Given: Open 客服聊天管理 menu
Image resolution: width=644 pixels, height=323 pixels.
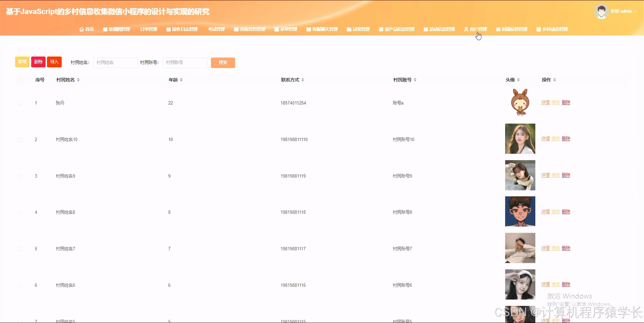Looking at the screenshot, I should point(322,29).
